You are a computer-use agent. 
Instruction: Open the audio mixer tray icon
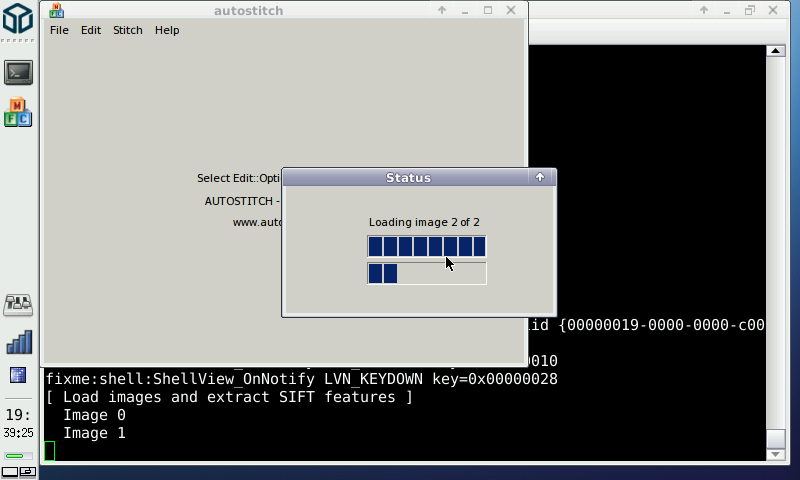pyautogui.click(x=18, y=304)
